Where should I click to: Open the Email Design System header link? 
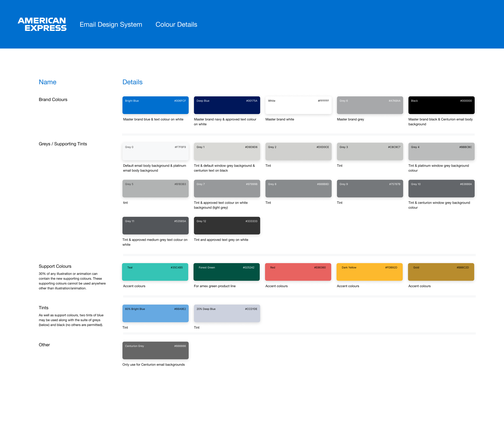click(111, 24)
